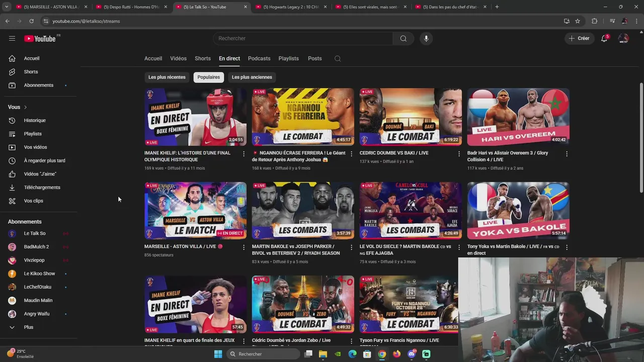The image size is (644, 362).
Task: Expand the Vous section chevron
Action: click(x=25, y=107)
